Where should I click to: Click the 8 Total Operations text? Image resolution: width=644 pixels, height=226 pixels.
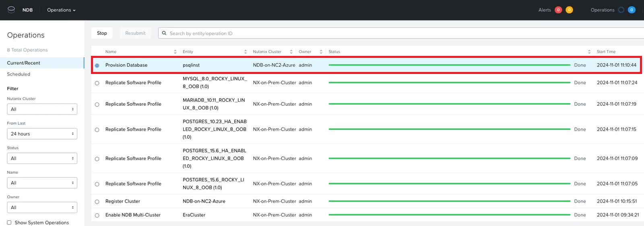(27, 50)
